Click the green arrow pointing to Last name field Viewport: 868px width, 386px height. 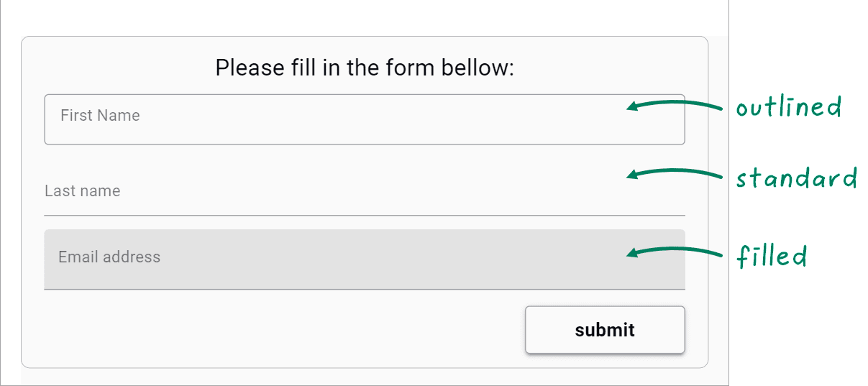click(x=674, y=173)
